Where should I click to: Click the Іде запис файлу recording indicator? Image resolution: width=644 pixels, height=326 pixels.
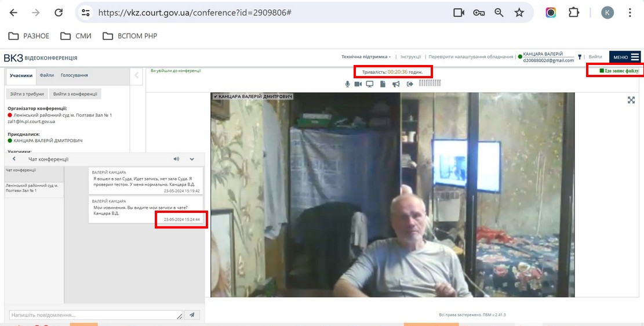(619, 71)
